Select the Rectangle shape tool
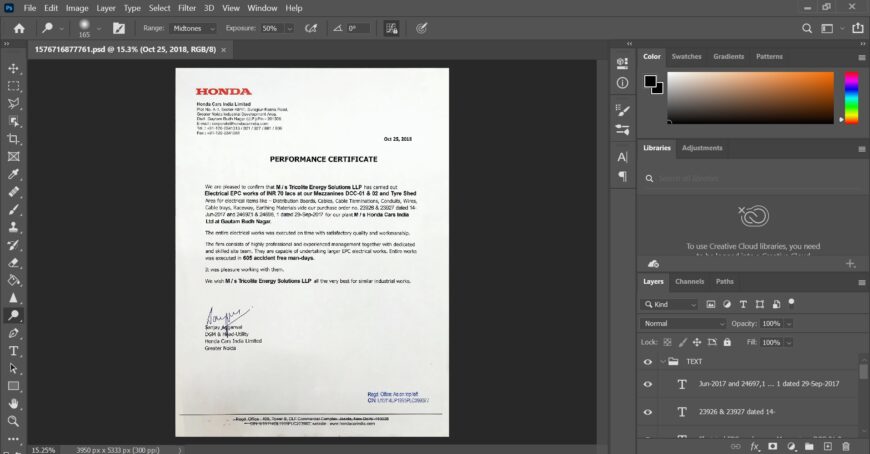This screenshot has width=870, height=454. click(13, 386)
